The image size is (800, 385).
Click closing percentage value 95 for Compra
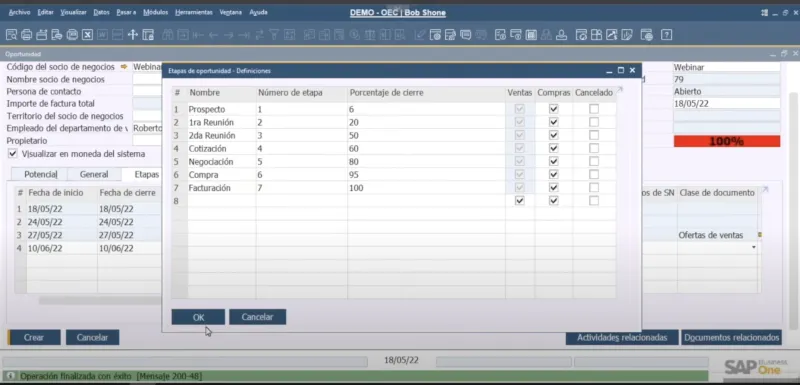point(426,174)
